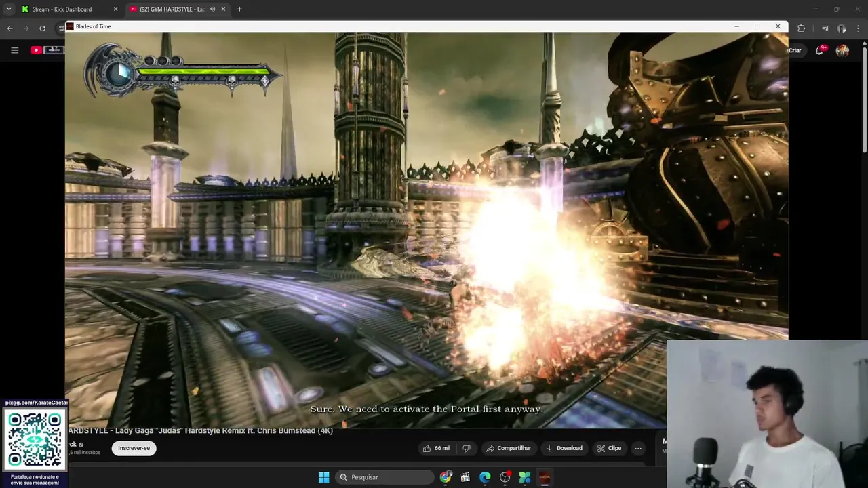Image resolution: width=868 pixels, height=488 pixels.
Task: Open the YouTube hamburger guide menu
Action: coord(14,50)
